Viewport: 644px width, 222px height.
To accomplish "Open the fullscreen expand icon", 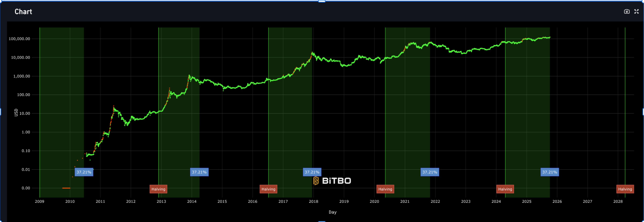I will coord(636,11).
